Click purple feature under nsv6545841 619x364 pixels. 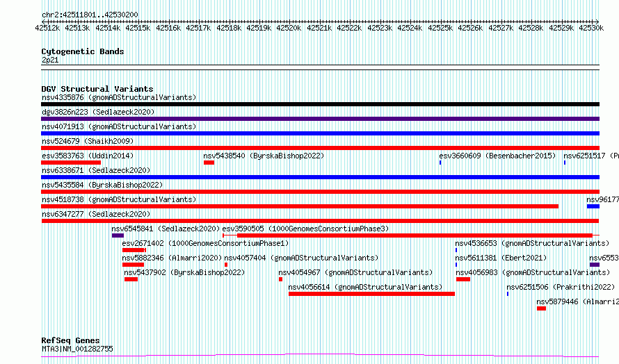pos(118,235)
